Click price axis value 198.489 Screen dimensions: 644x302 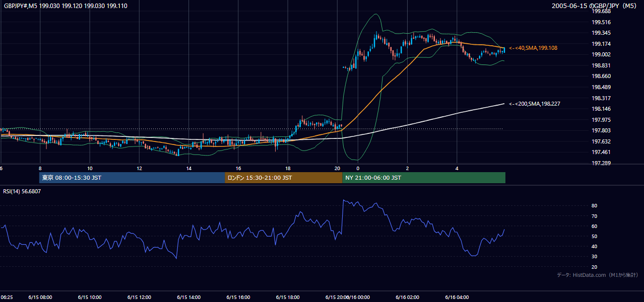(601, 87)
